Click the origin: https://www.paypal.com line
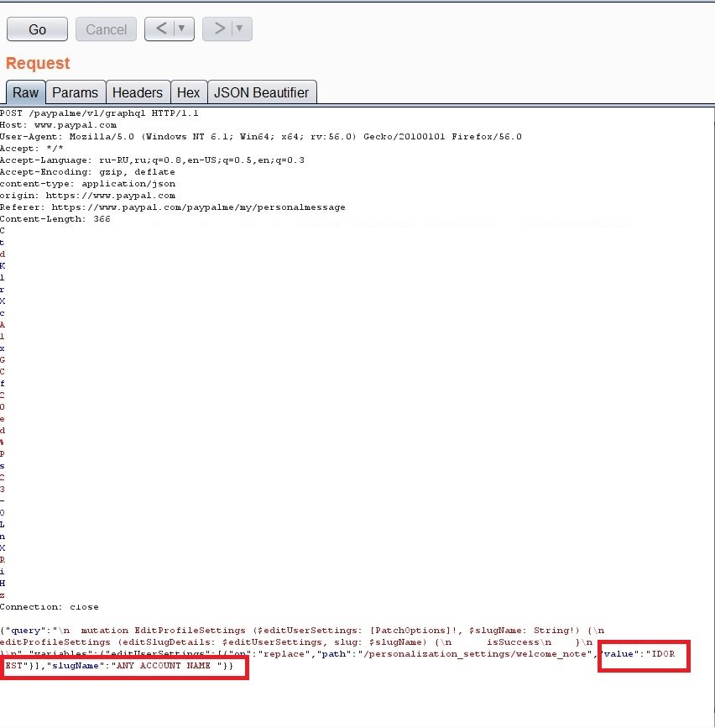The image size is (715, 728). [x=87, y=196]
